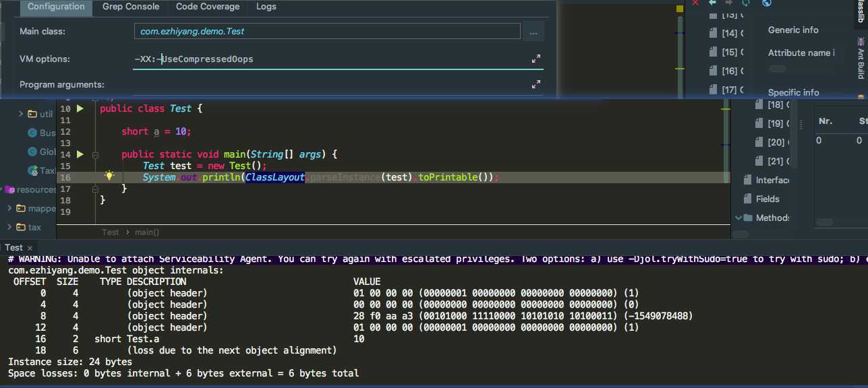Switch to the Code Coverage tab
868x388 pixels.
[x=208, y=7]
